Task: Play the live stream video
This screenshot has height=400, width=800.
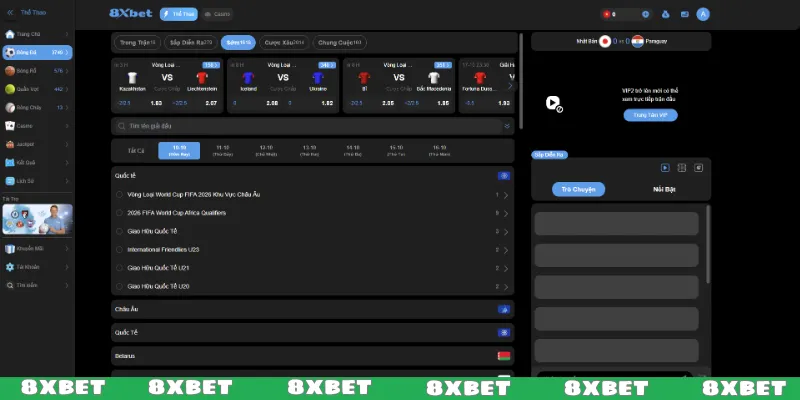Action: click(552, 102)
